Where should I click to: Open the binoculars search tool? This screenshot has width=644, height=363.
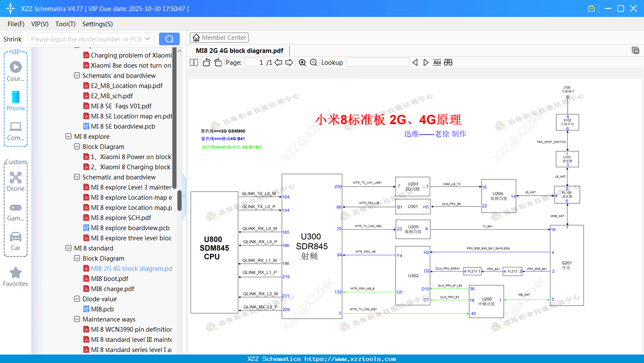(x=448, y=62)
